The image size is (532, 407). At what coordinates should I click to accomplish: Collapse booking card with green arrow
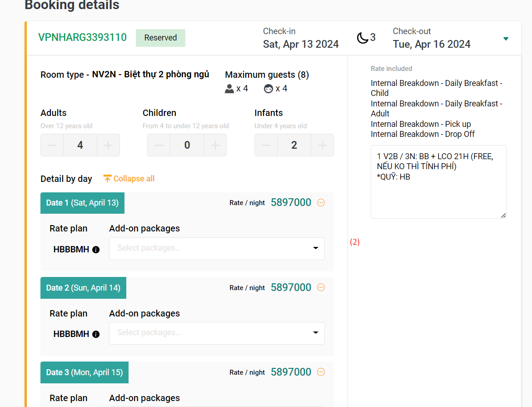click(506, 39)
